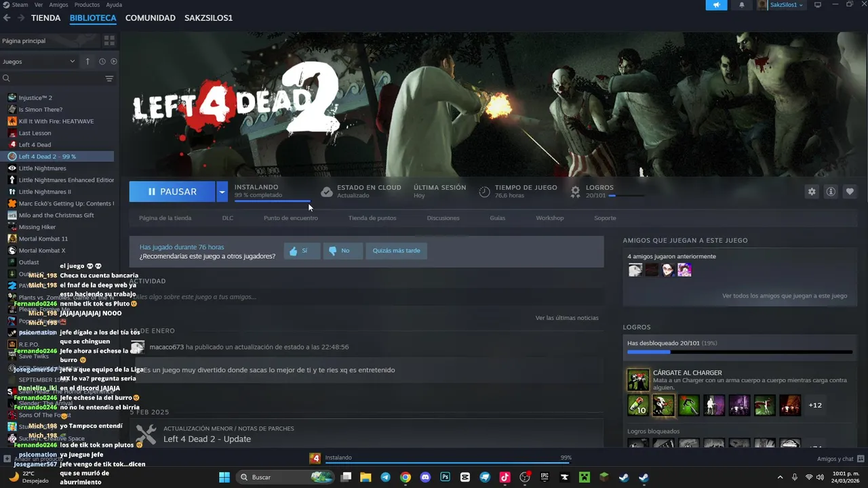Image resolution: width=868 pixels, height=488 pixels.
Task: View the achievement badge showing 10
Action: click(638, 405)
